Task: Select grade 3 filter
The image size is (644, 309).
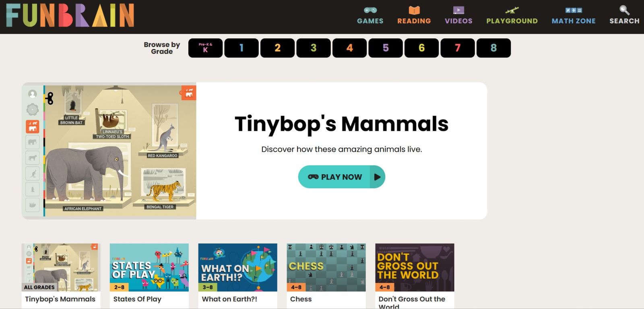Action: pos(314,48)
